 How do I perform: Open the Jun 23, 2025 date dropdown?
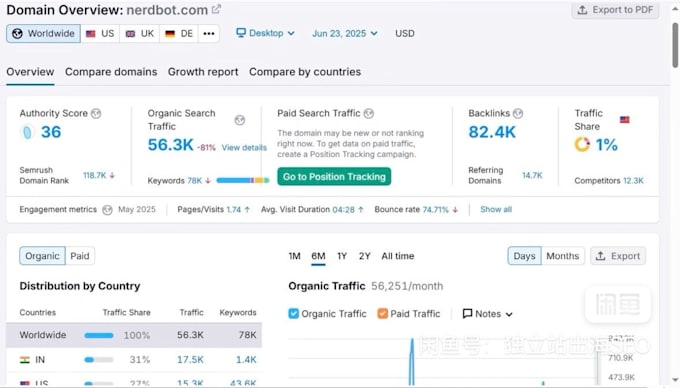(x=345, y=33)
